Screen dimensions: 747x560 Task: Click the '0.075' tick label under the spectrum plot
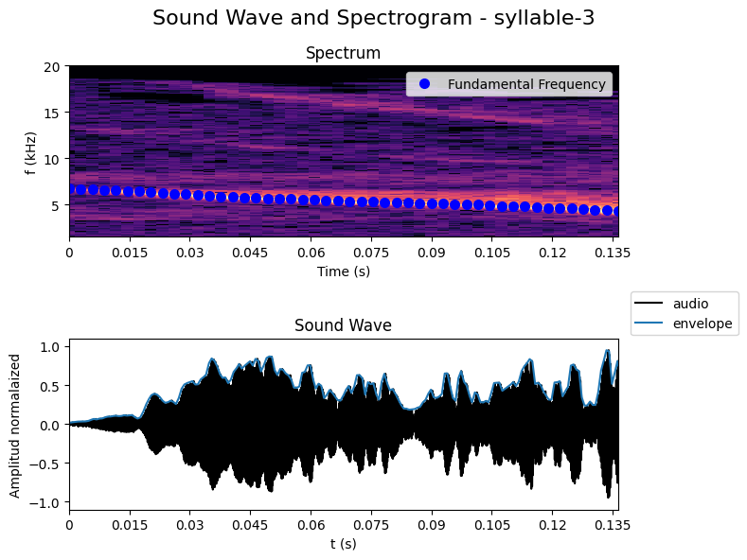[x=371, y=253]
